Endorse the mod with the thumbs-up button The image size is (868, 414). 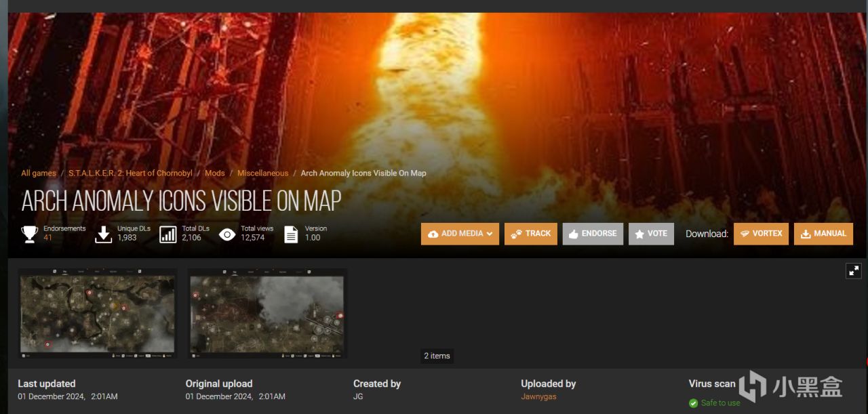[593, 234]
